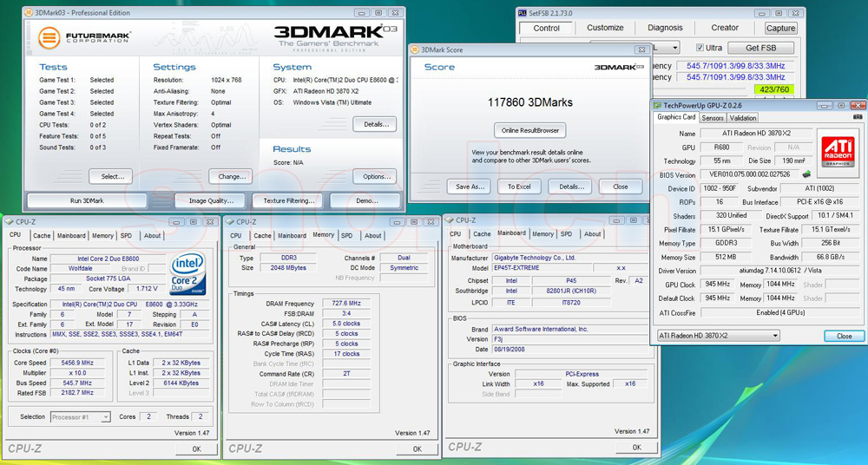Close the 3DMark Score dialog with the Close button

[x=621, y=187]
